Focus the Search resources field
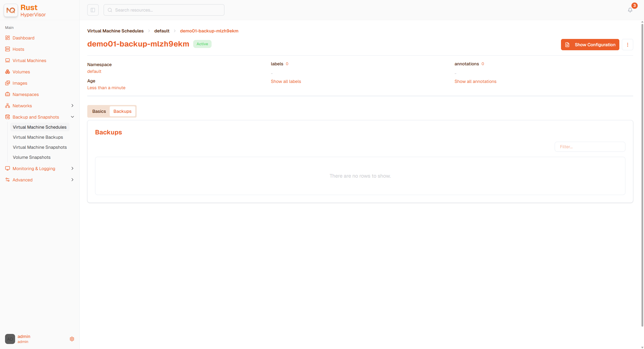 tap(164, 10)
